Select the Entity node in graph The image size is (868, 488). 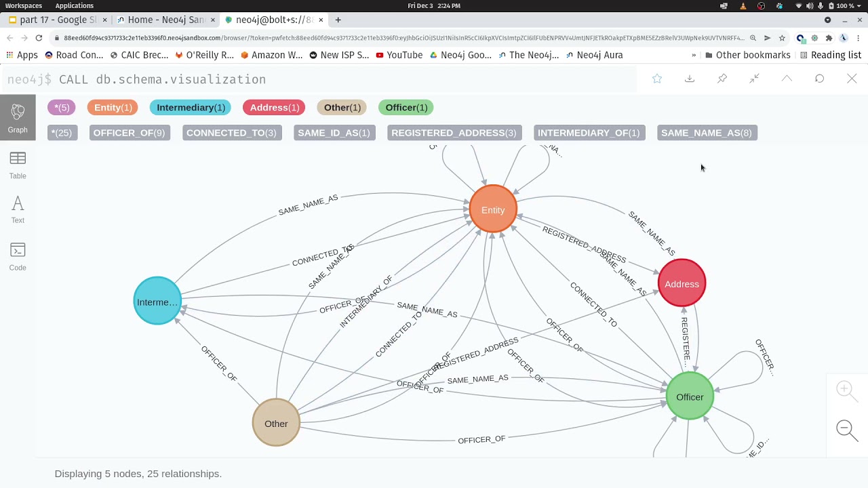point(493,210)
